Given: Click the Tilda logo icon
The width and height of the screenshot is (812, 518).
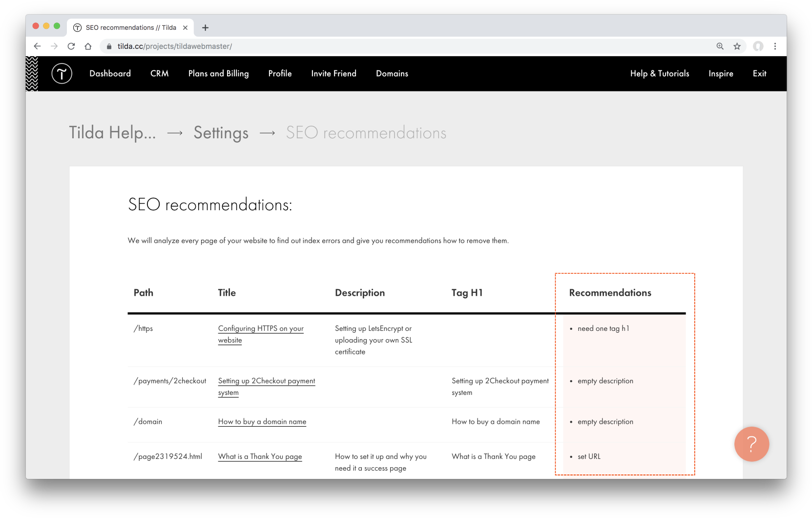Looking at the screenshot, I should (62, 74).
